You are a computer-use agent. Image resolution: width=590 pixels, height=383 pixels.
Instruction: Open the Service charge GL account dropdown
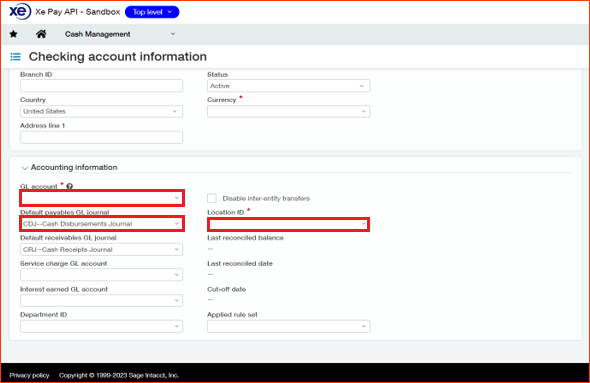coord(101,275)
